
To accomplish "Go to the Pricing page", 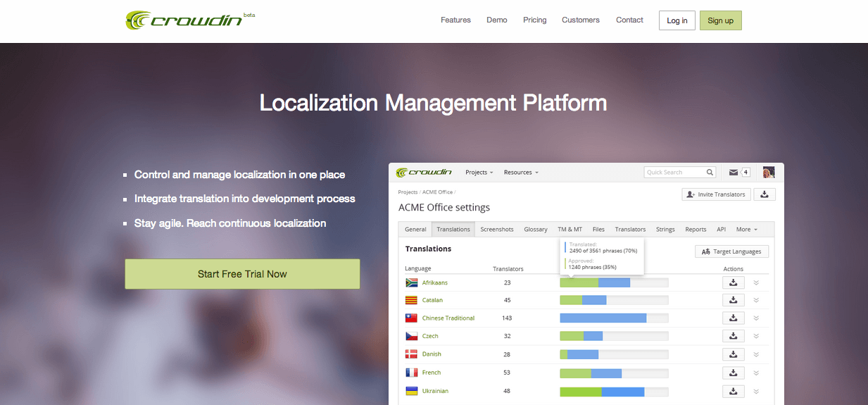I will [535, 20].
